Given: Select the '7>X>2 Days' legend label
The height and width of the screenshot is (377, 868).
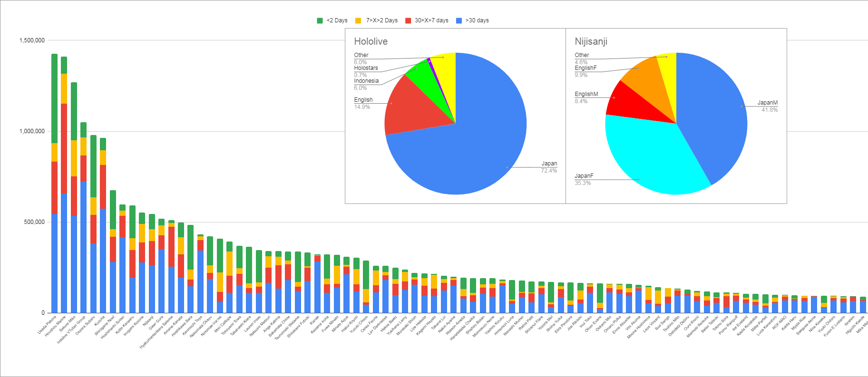Looking at the screenshot, I should (x=382, y=20).
